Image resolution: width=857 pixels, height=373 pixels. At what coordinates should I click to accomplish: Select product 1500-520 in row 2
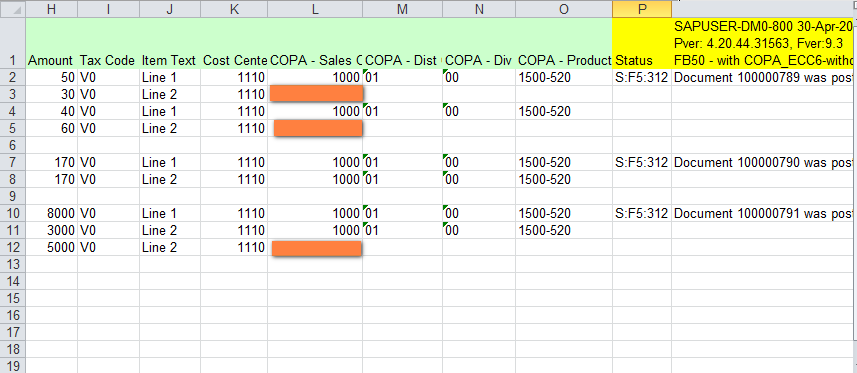tap(564, 78)
